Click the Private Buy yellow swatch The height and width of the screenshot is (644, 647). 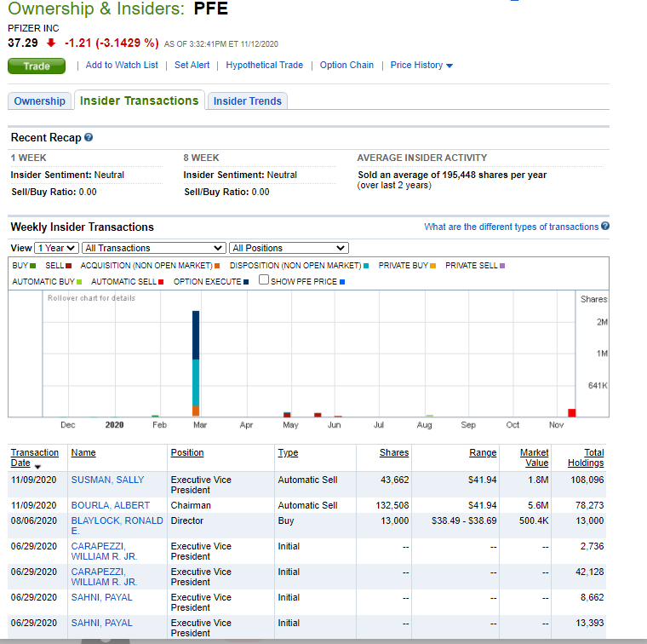pyautogui.click(x=432, y=266)
